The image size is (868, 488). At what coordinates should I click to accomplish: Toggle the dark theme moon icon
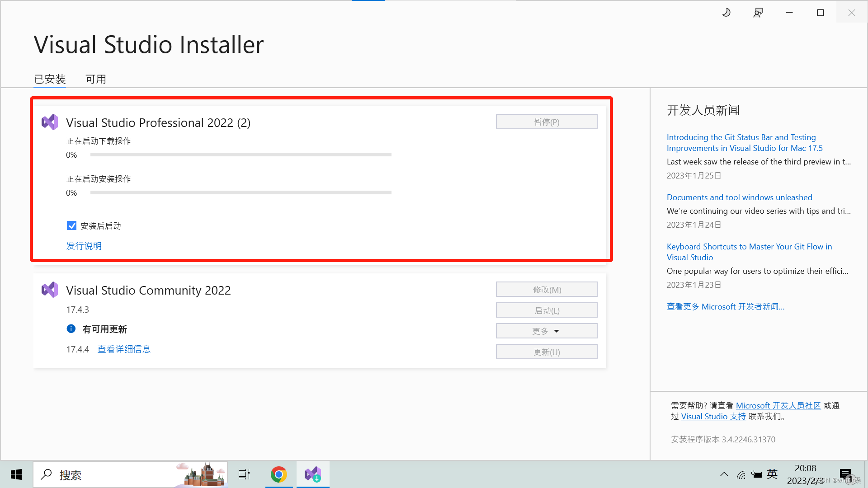tap(726, 13)
